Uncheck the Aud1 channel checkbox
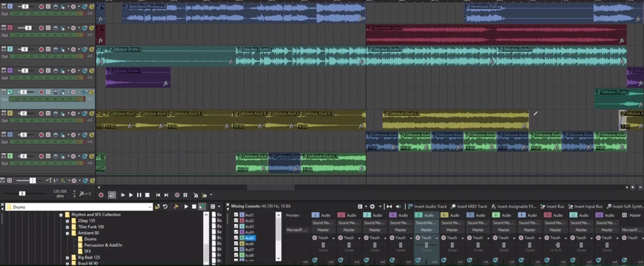644x266 pixels. [236, 215]
